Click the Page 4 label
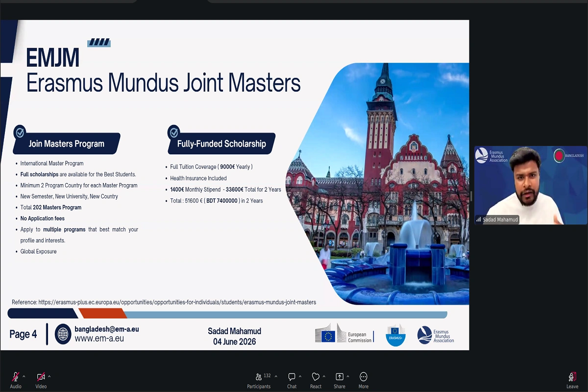The height and width of the screenshot is (392, 588). click(23, 334)
